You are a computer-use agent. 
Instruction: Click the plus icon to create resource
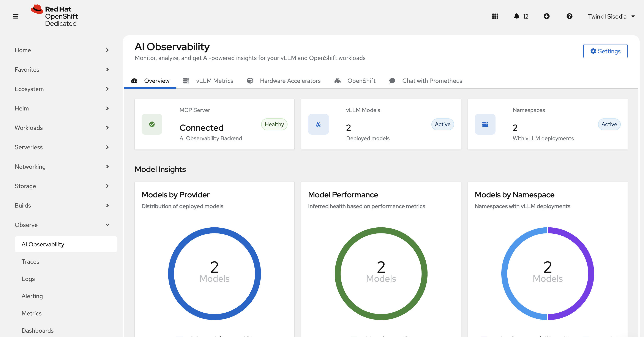[546, 16]
